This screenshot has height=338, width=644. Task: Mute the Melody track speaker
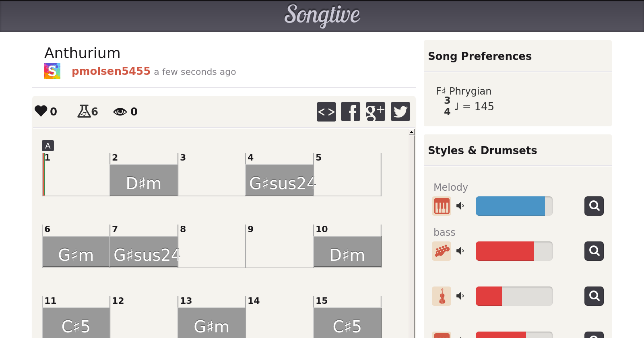click(x=460, y=206)
